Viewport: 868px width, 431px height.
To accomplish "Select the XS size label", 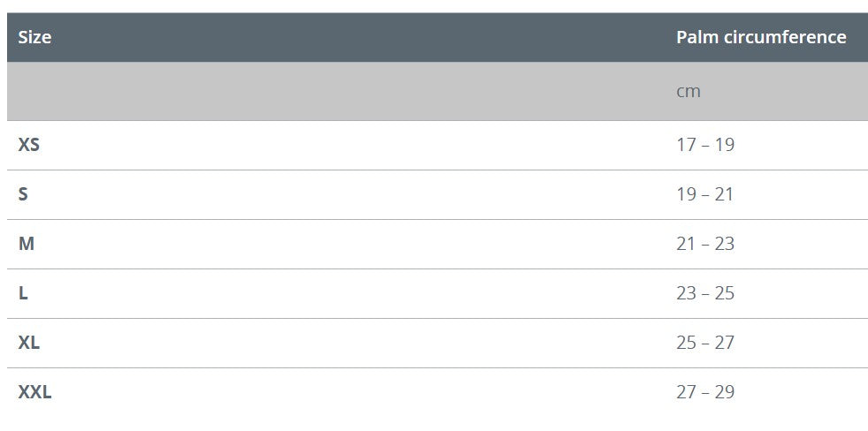I will tap(29, 145).
